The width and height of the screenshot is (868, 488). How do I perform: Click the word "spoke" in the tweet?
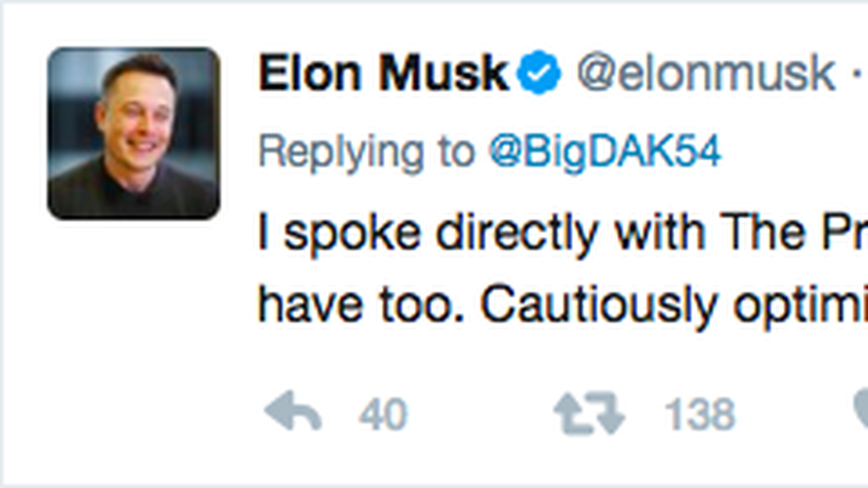pyautogui.click(x=353, y=234)
